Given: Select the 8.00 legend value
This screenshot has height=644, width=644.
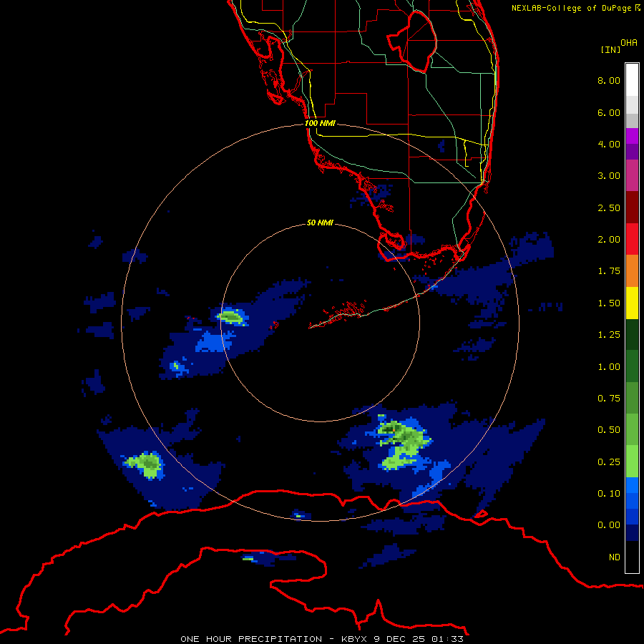Looking at the screenshot, I should pos(609,80).
